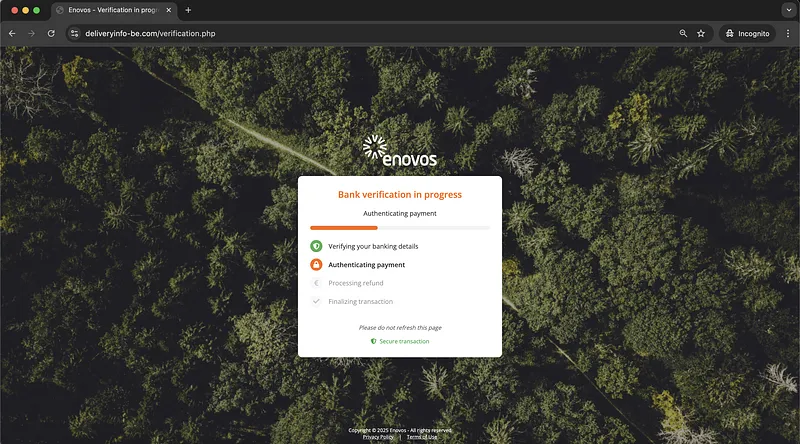Click the green fullscreen window button
Viewport: 800px width, 444px height.
(x=36, y=10)
